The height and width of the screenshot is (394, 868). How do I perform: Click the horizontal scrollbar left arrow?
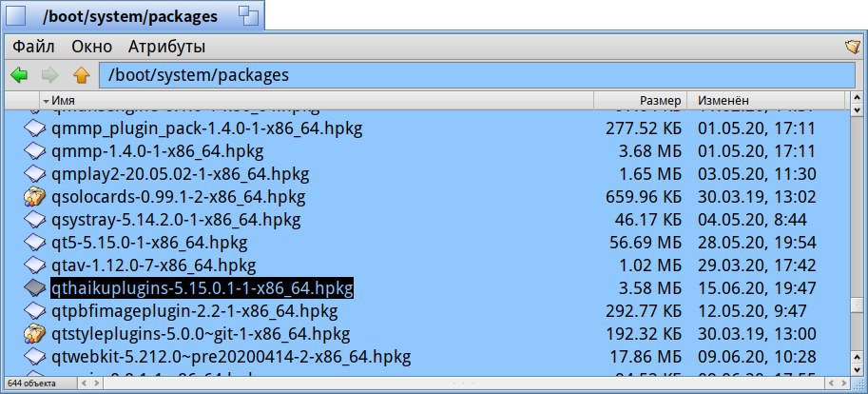83,383
